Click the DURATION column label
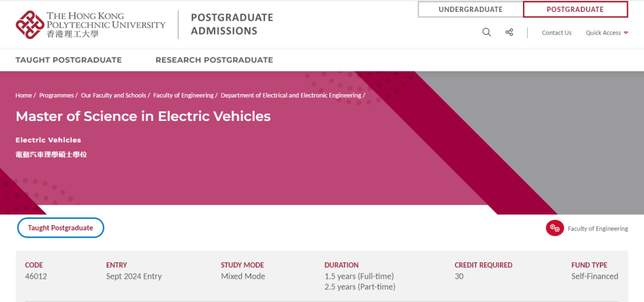This screenshot has height=302, width=644. tap(341, 265)
